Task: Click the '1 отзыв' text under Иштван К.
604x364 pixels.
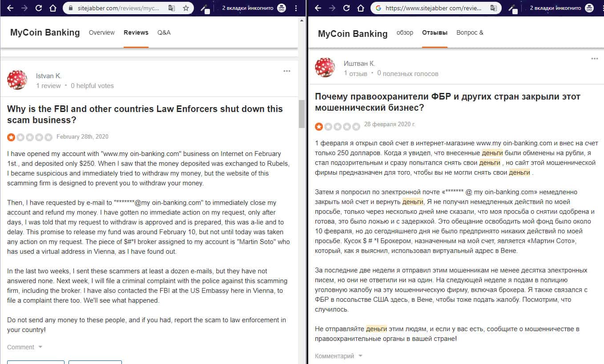Action: pos(355,73)
